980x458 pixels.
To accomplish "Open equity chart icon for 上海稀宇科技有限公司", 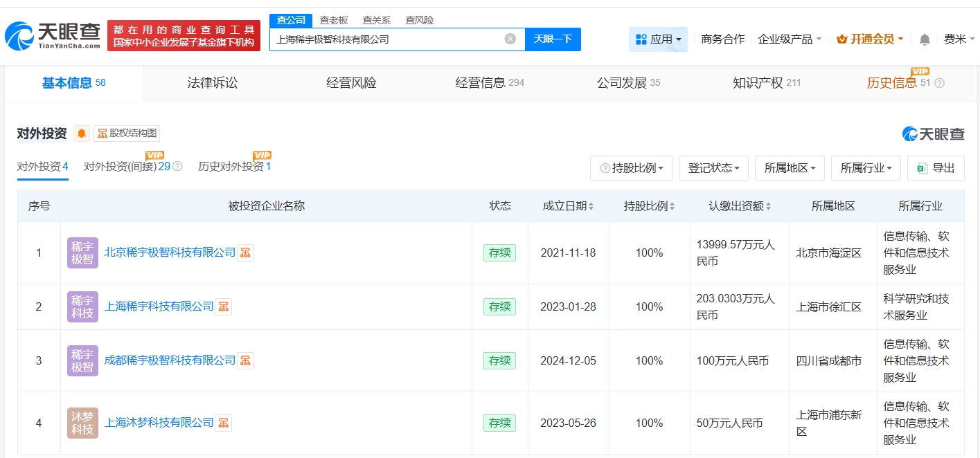I will 223,307.
